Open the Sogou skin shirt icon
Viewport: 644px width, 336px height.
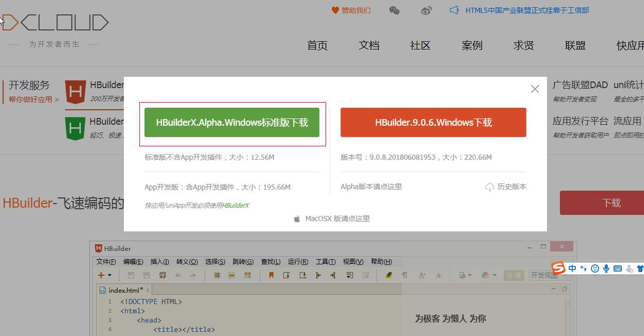tap(640, 268)
